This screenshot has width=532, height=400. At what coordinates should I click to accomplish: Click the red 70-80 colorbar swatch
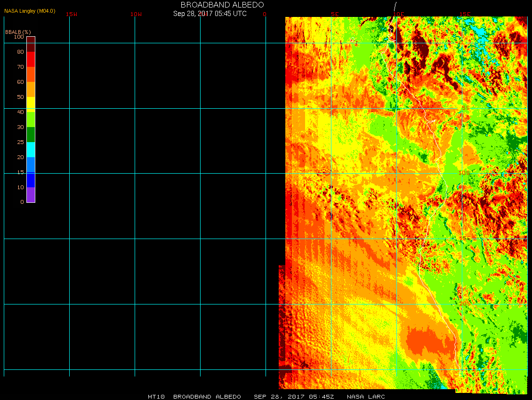31,59
